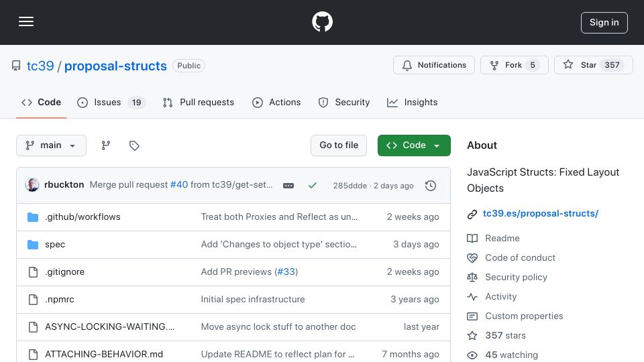This screenshot has height=362, width=644.
Task: Open 'Update README to reflect plan' commit
Action: (277, 354)
